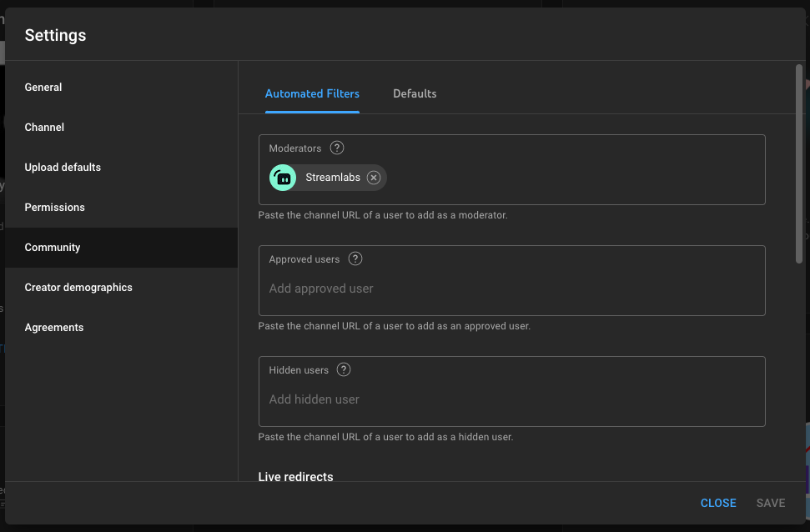This screenshot has width=810, height=532.
Task: Click the help icon next to Moderators
Action: (x=337, y=148)
